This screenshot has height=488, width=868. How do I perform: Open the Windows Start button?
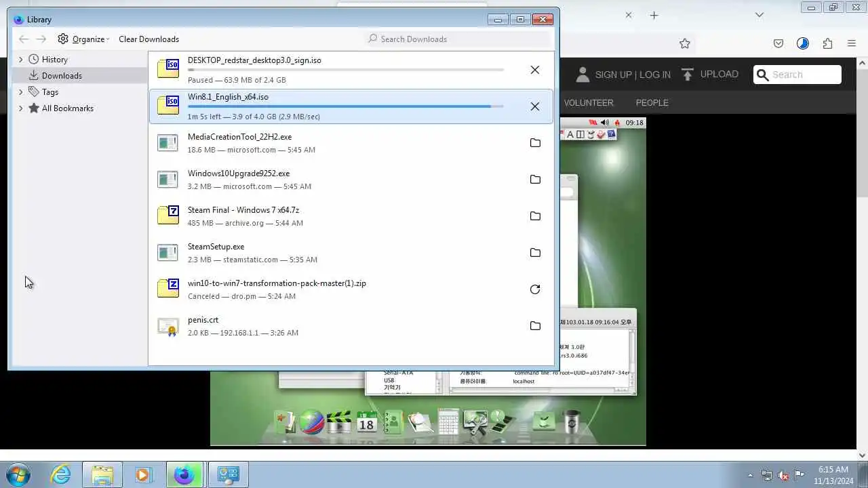(18, 474)
